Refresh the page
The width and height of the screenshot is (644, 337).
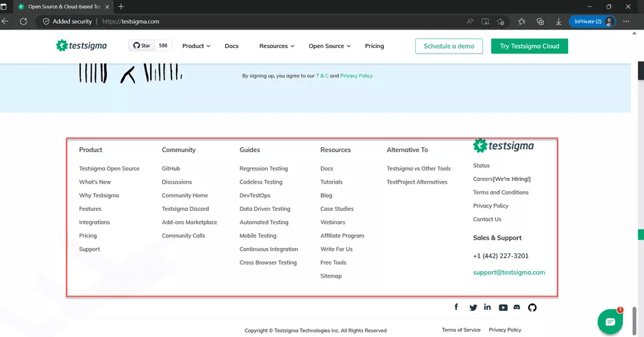point(23,21)
